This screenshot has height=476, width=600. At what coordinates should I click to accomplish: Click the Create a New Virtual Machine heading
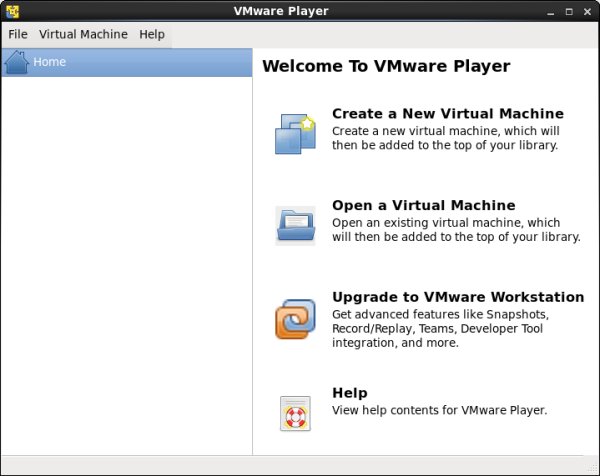point(447,114)
